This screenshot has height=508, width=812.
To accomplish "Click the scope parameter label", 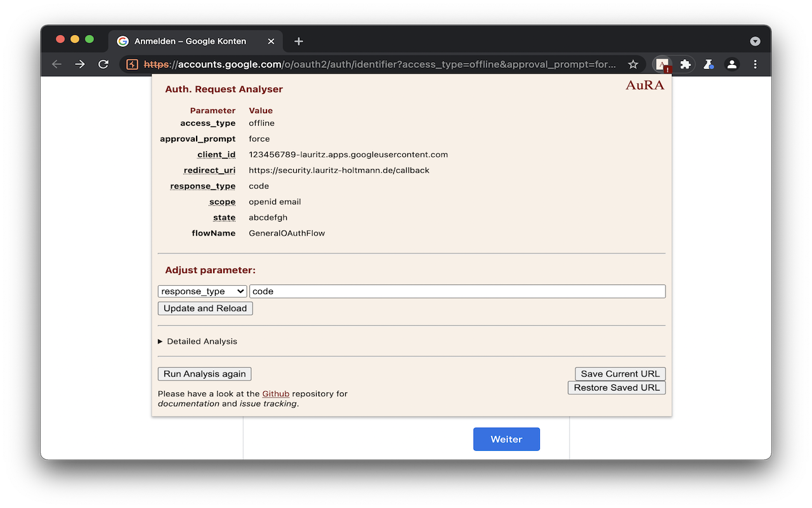I will coord(223,202).
